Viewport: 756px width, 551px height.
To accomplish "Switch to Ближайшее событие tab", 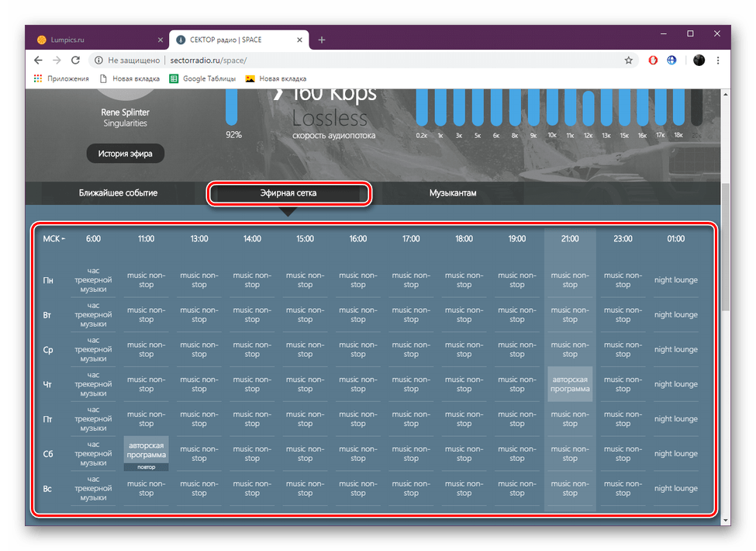I will pos(118,193).
